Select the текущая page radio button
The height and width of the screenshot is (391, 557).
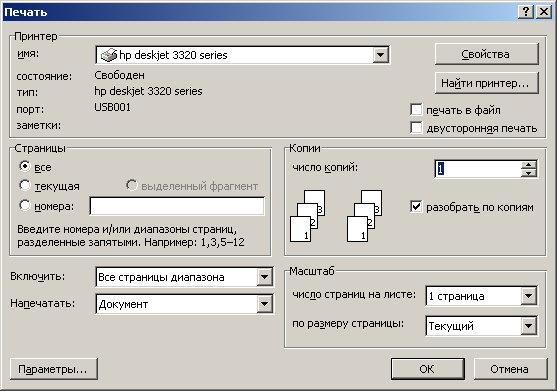click(25, 185)
